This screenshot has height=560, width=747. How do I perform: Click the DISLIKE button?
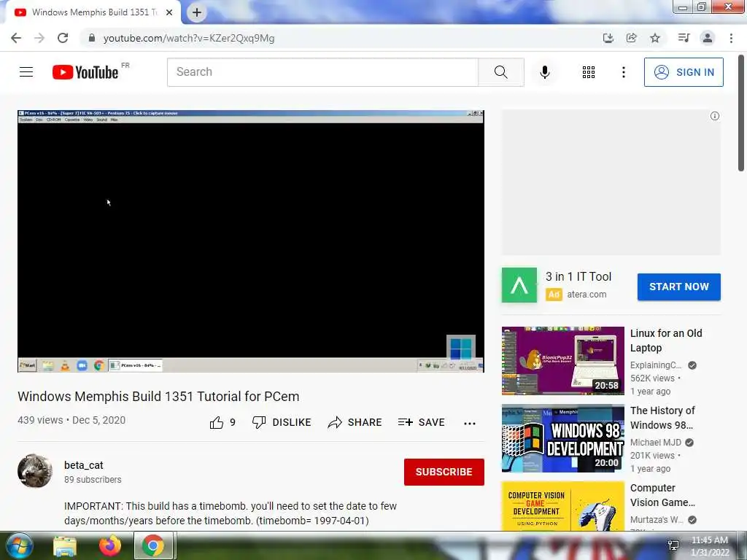coord(282,422)
